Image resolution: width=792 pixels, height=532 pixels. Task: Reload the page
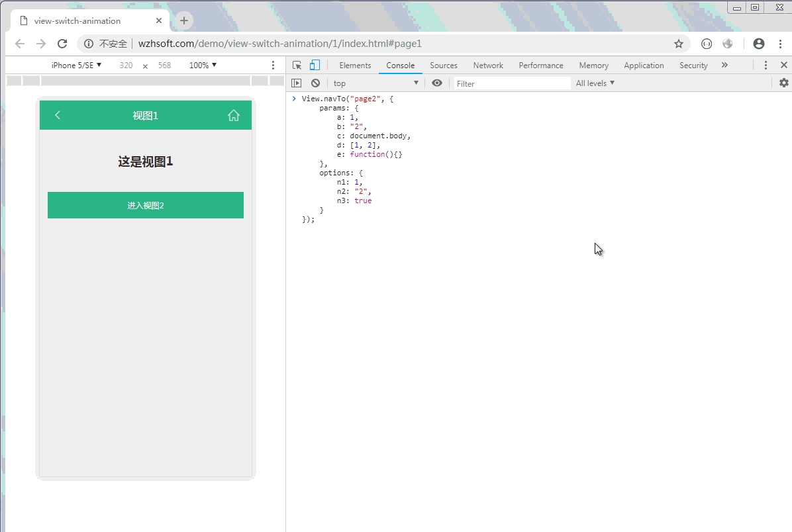(62, 44)
